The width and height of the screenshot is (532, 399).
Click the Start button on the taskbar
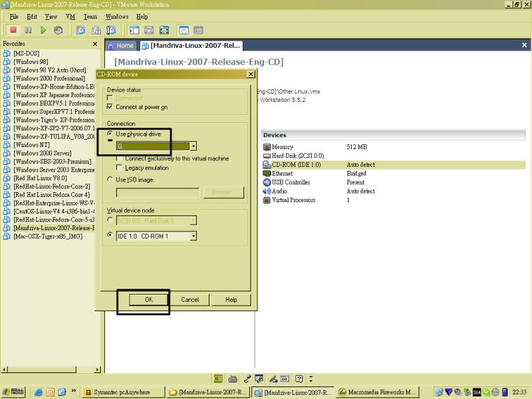[13, 392]
